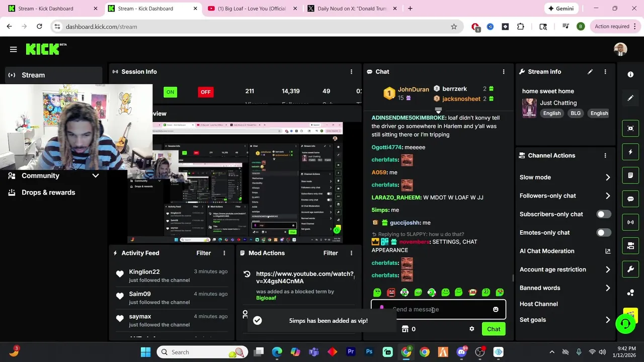Switch to the Daily Noud on X tab
The image size is (644, 362).
(x=352, y=9)
